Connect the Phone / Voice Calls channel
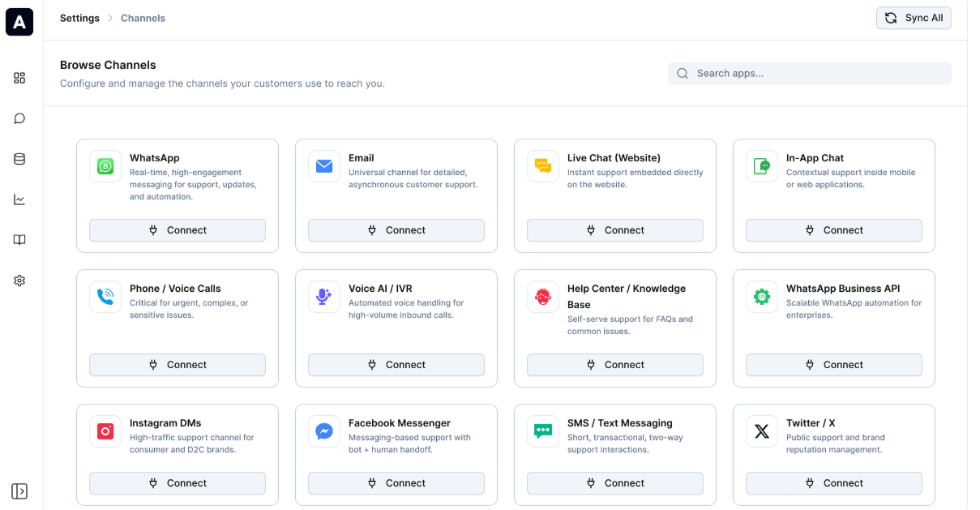The image size is (980, 510). 178,365
